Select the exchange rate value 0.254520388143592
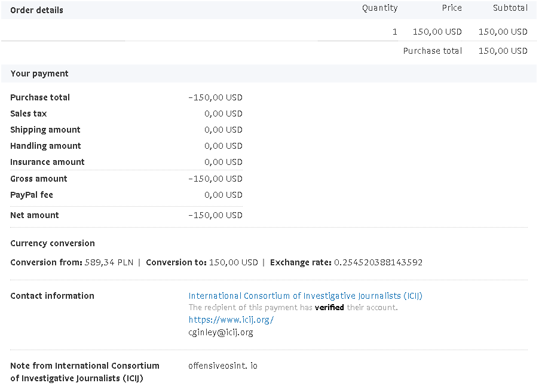 point(378,262)
